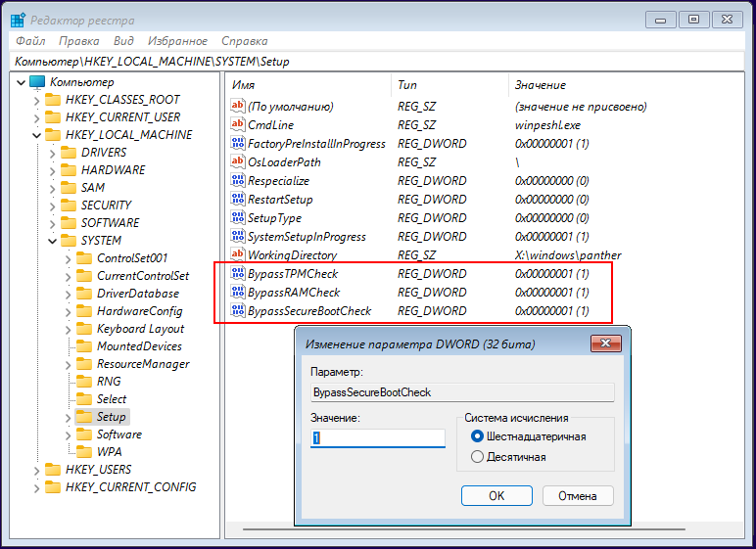This screenshot has height=549, width=756.
Task: Click the BypassSecureBootCheck DWORD icon
Action: pos(237,310)
